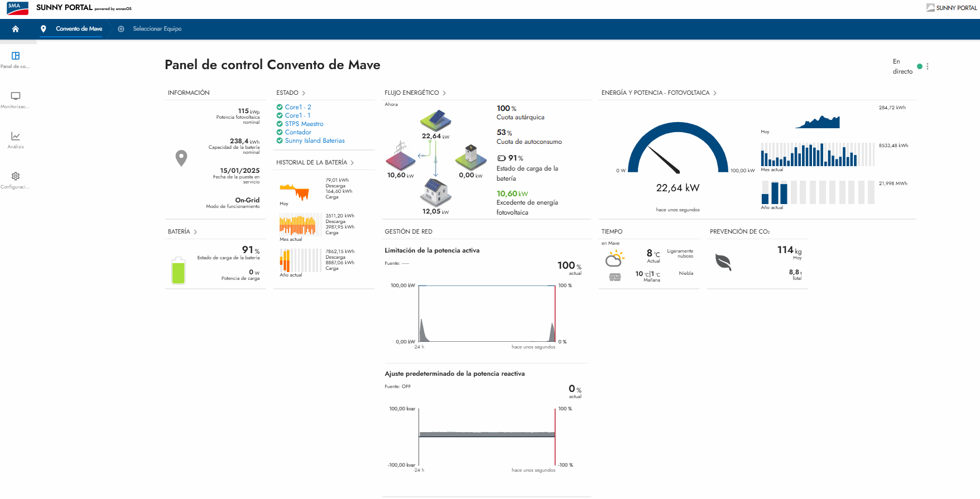980x499 pixels.
Task: Open the Monitorización sidebar icon
Action: coord(16,96)
